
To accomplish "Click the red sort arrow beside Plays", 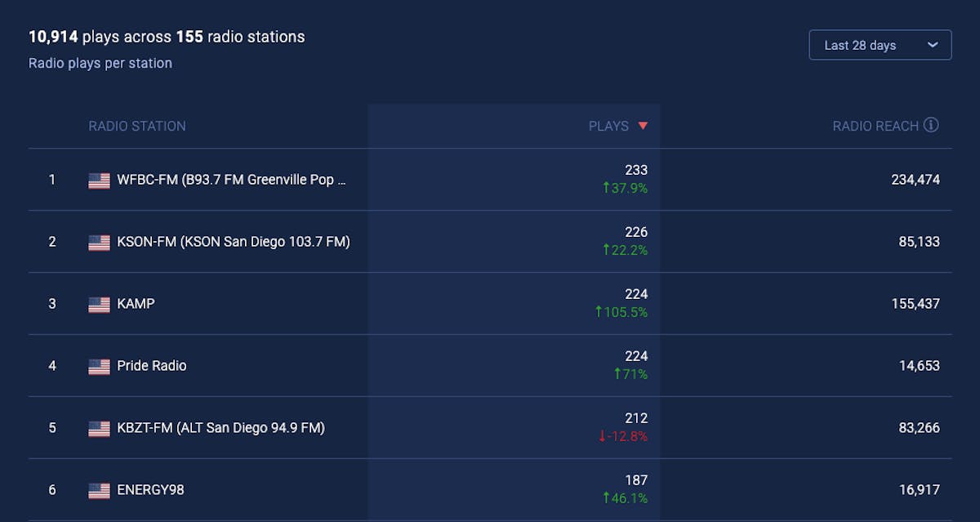I will [643, 126].
